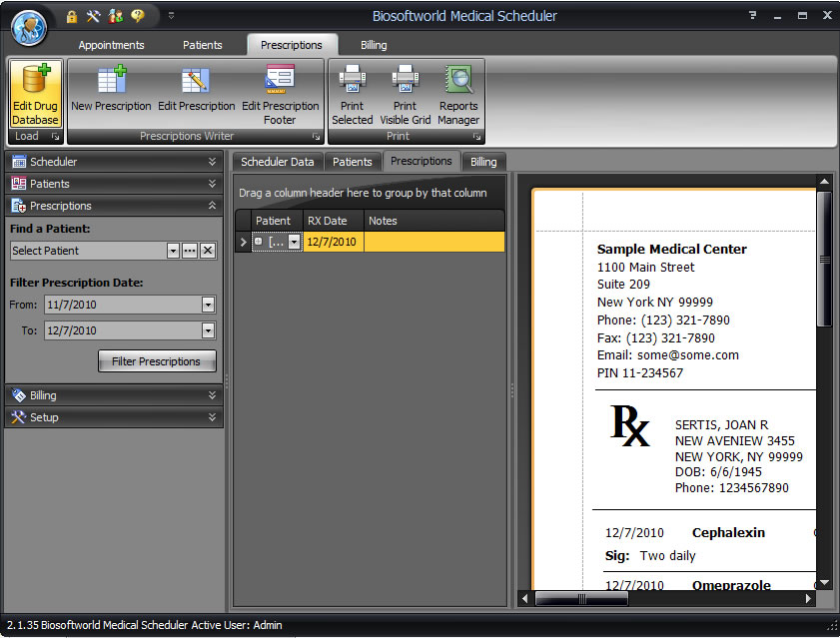Open Reports Manager
This screenshot has height=638, width=840.
[x=458, y=94]
